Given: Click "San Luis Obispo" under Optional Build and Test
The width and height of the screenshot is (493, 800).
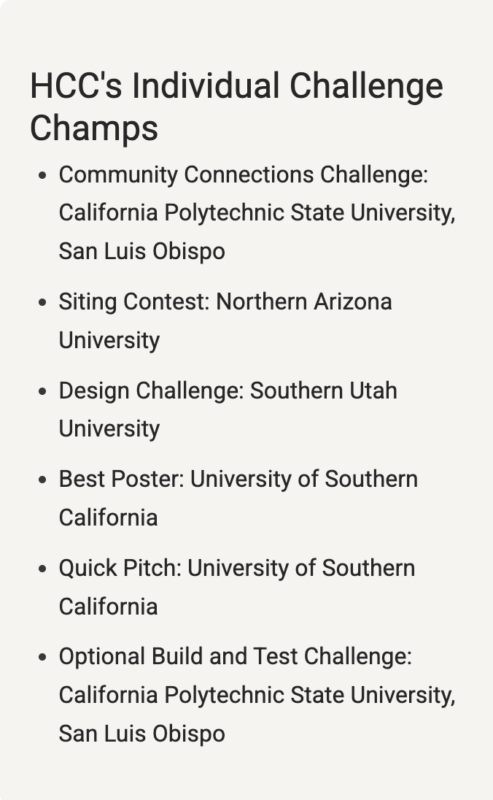Looking at the screenshot, I should coord(142,734).
